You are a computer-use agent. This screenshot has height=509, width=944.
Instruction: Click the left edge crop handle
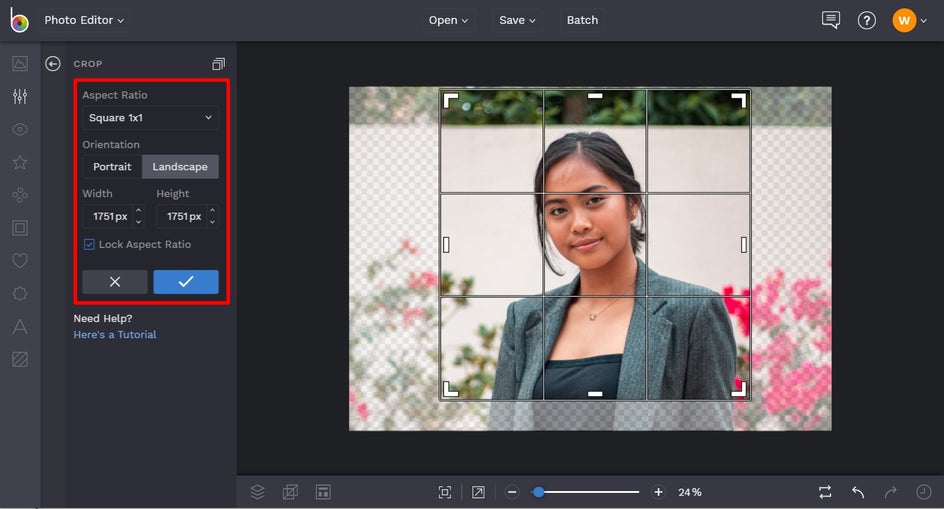click(446, 245)
